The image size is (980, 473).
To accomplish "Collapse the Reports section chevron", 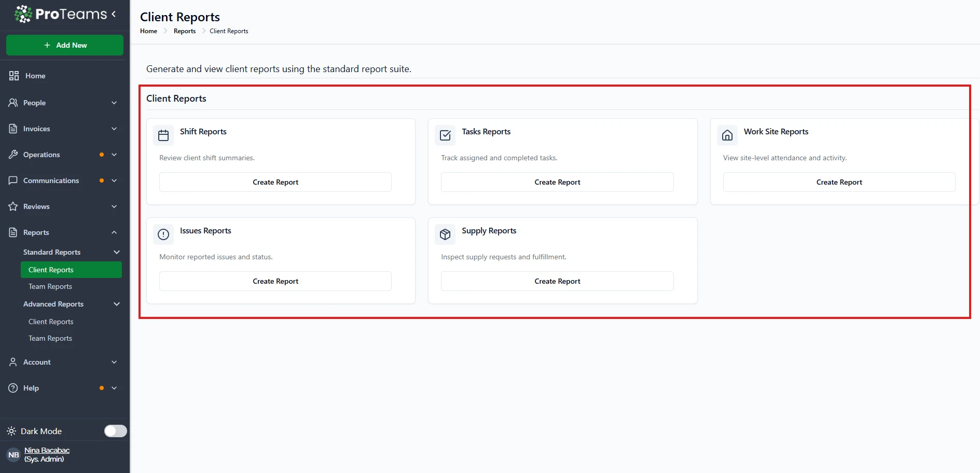I will 114,232.
